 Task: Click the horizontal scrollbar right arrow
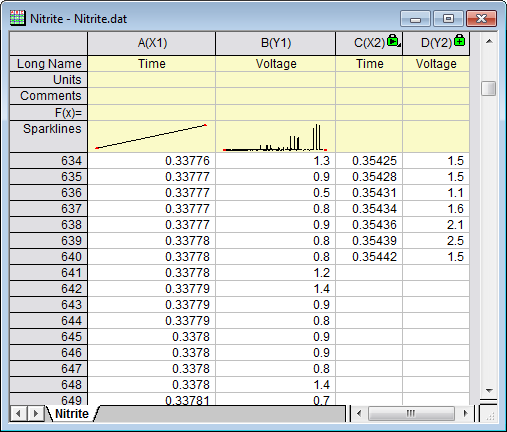pyautogui.click(x=466, y=414)
